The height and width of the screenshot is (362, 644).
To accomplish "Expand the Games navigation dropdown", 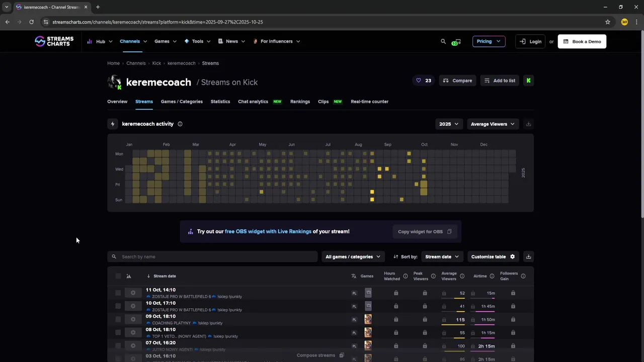I will [165, 41].
